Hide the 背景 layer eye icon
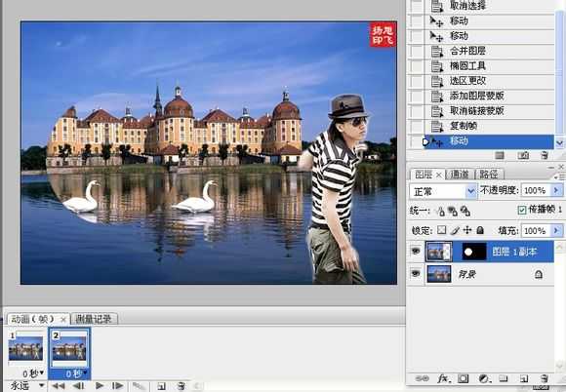 click(416, 274)
